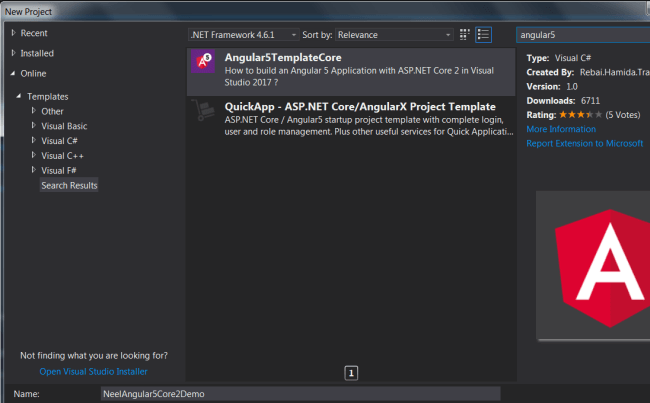The height and width of the screenshot is (403, 650).
Task: Expand the Visual F# node
Action: tap(34, 170)
